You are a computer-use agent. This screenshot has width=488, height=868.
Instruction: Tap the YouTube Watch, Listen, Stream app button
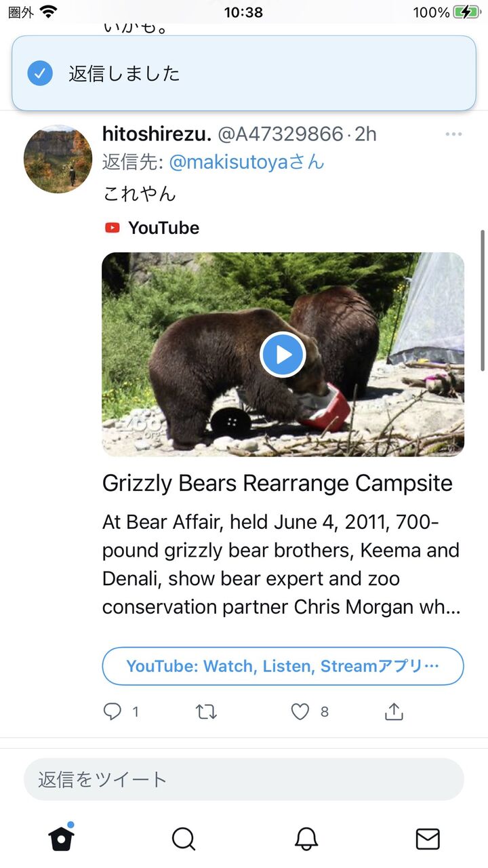point(283,666)
